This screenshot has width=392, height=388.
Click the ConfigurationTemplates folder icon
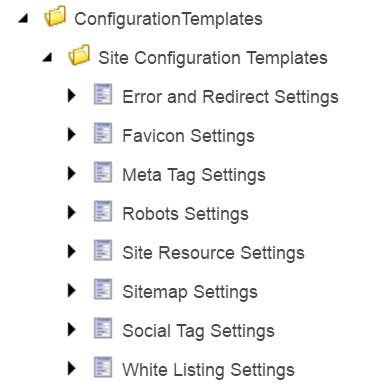point(55,16)
